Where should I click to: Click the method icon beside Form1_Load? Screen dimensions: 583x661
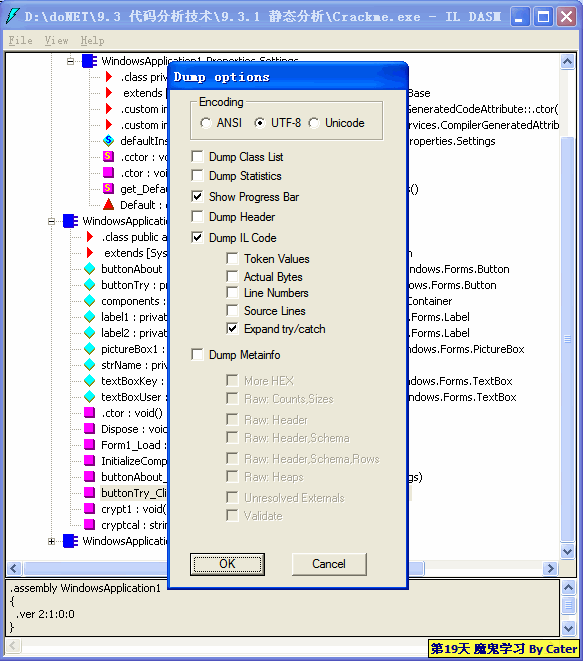(89, 444)
